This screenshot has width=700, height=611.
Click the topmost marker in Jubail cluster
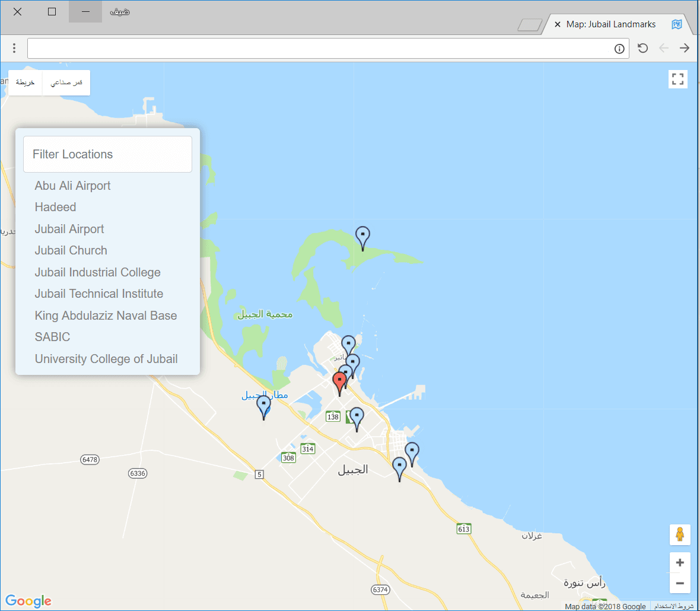[349, 347]
